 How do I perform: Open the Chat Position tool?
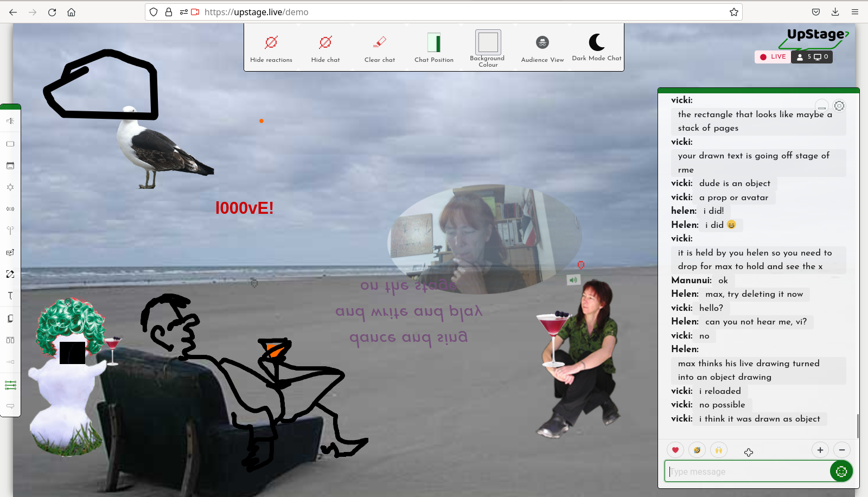433,42
